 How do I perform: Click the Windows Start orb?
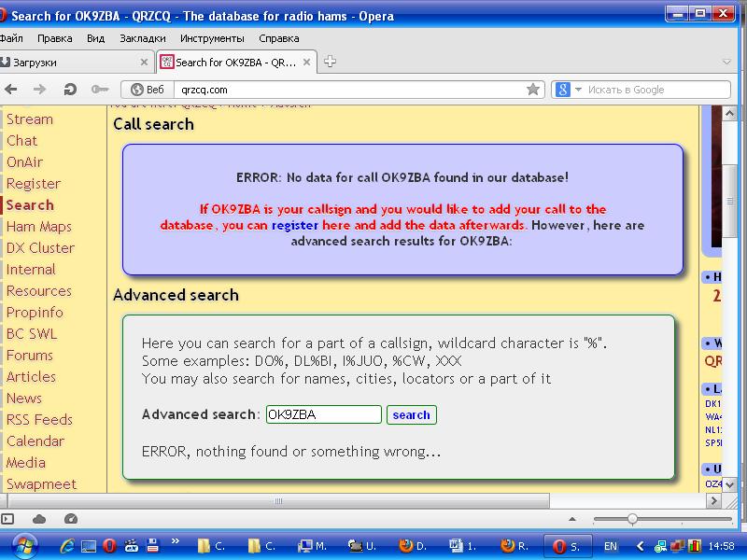click(25, 546)
